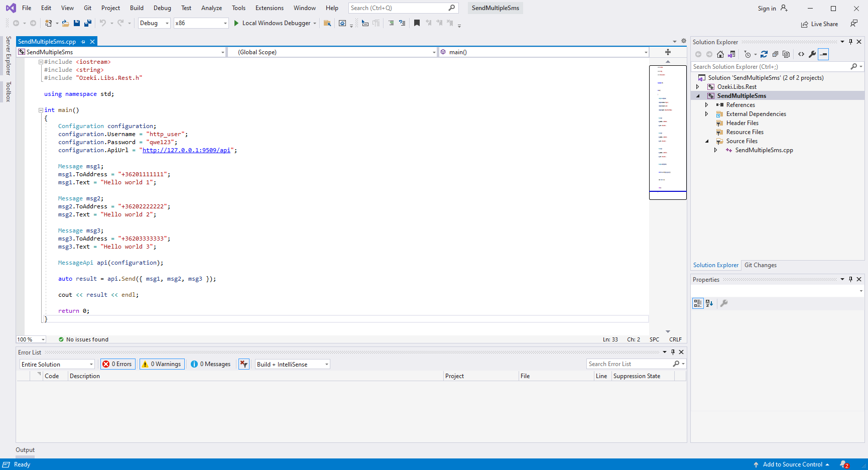
Task: Click the Categorized icon in Properties panel
Action: [x=698, y=303]
